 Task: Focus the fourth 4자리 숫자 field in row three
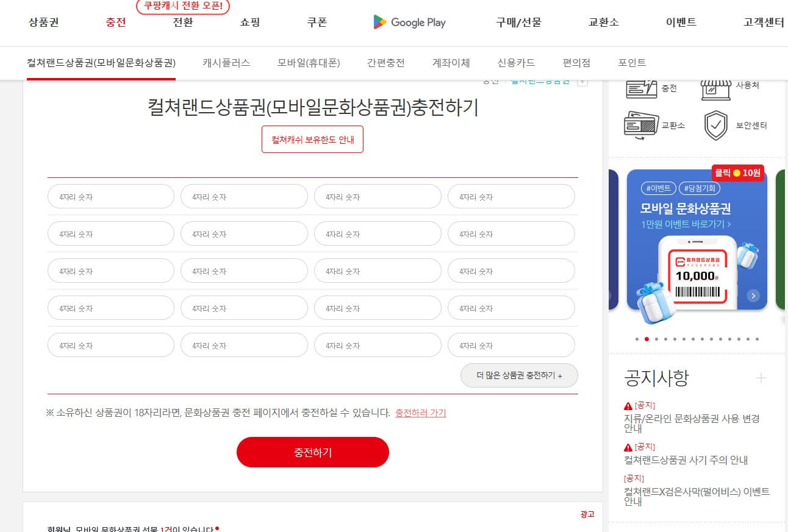point(511,271)
